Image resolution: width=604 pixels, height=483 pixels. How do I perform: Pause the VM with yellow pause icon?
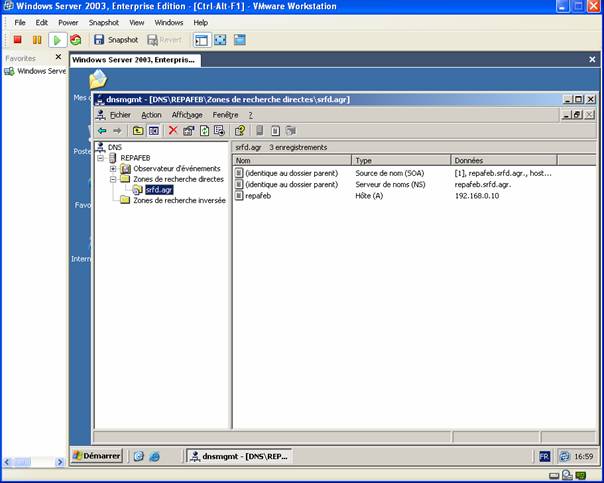[37, 40]
